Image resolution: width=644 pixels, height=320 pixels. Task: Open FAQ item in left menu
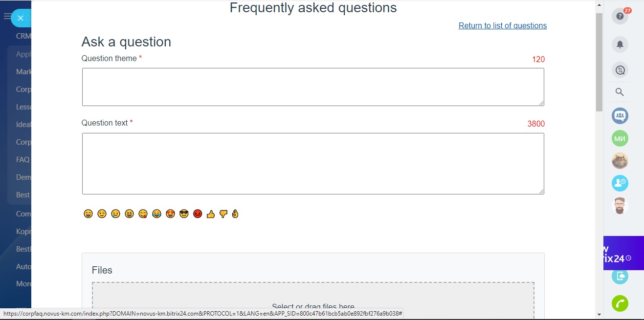[22, 159]
